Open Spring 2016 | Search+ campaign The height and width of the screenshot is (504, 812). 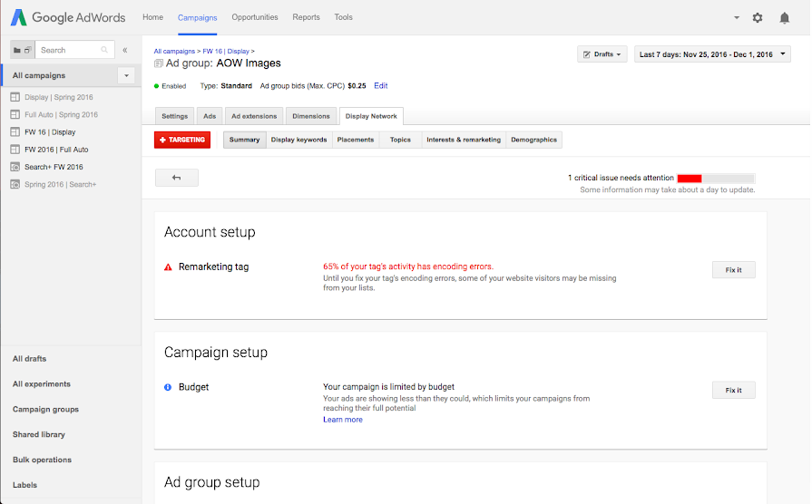click(60, 184)
